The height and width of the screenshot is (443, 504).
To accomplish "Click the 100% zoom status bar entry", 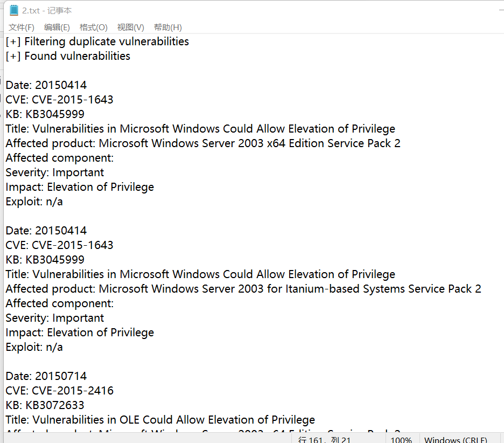I will pos(401,439).
